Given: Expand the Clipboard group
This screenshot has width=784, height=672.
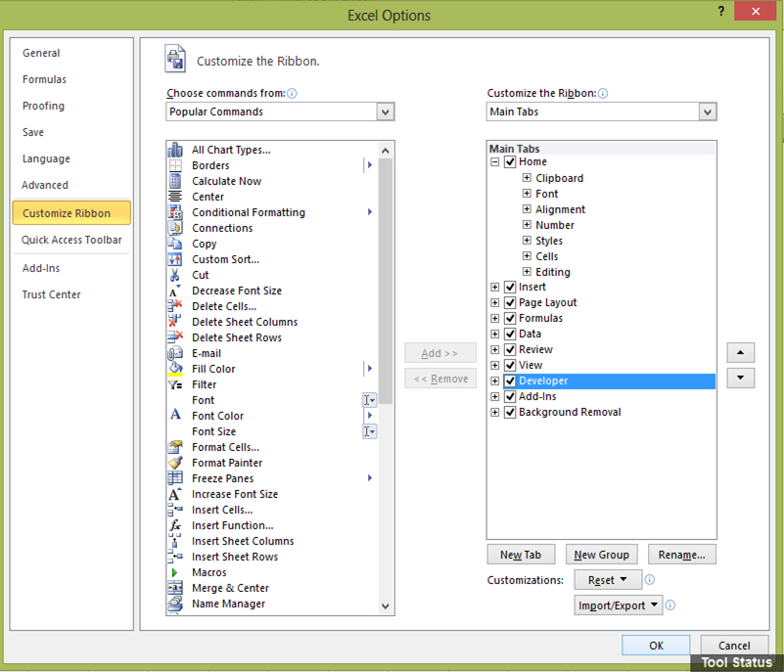Looking at the screenshot, I should click(527, 177).
